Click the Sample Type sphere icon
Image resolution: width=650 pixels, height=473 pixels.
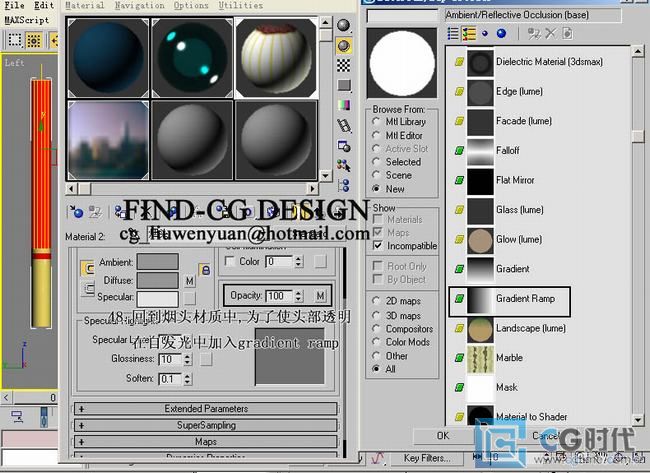point(344,26)
